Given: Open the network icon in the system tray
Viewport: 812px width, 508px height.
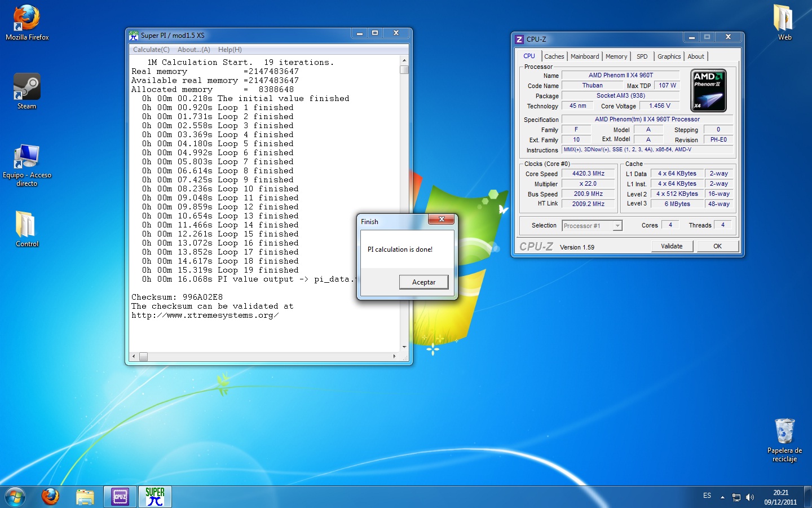Looking at the screenshot, I should click(736, 497).
